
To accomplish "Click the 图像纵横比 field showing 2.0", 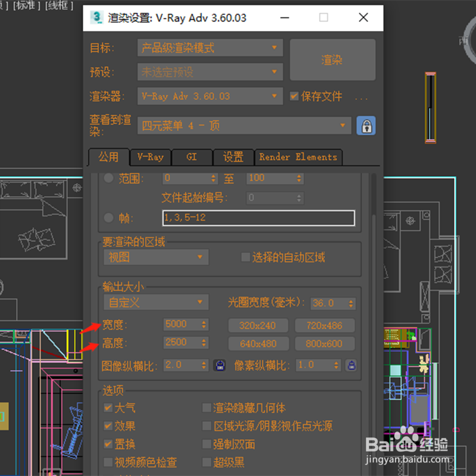I will pyautogui.click(x=182, y=365).
